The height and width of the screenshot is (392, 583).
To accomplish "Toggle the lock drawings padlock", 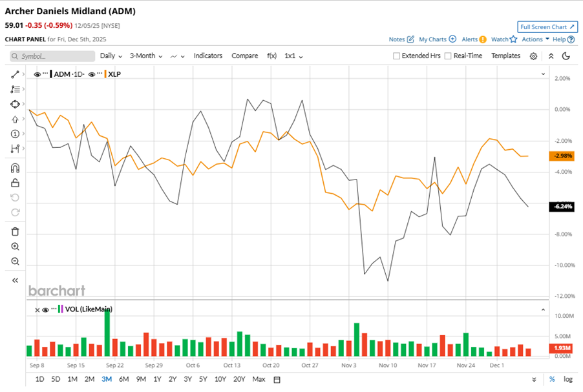I will pos(15,183).
